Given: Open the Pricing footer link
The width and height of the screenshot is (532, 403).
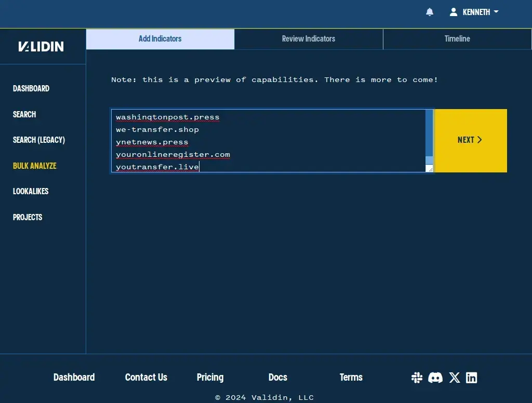Looking at the screenshot, I should [210, 377].
